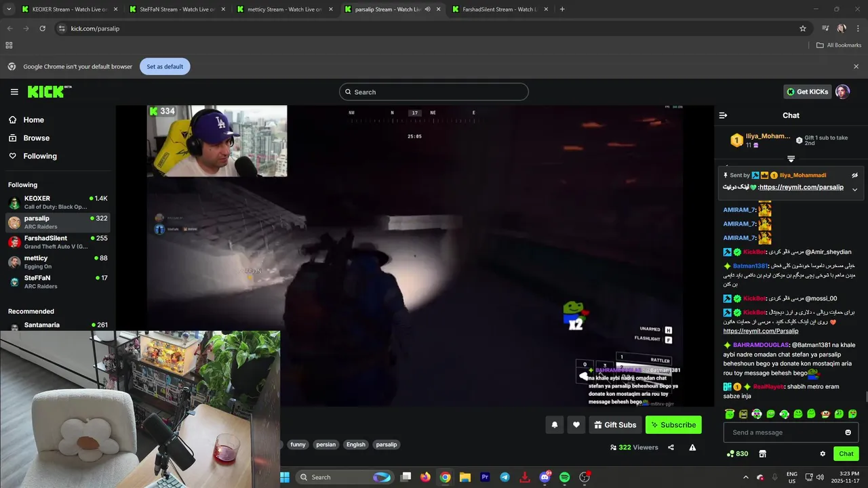Switch to SteFFaN Stream browser tab

click(x=178, y=9)
